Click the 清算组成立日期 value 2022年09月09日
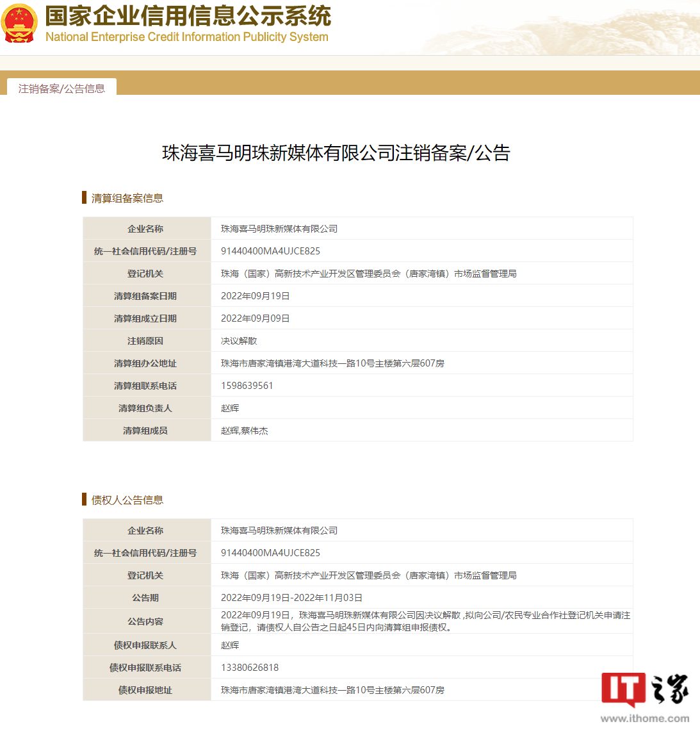 pos(255,318)
